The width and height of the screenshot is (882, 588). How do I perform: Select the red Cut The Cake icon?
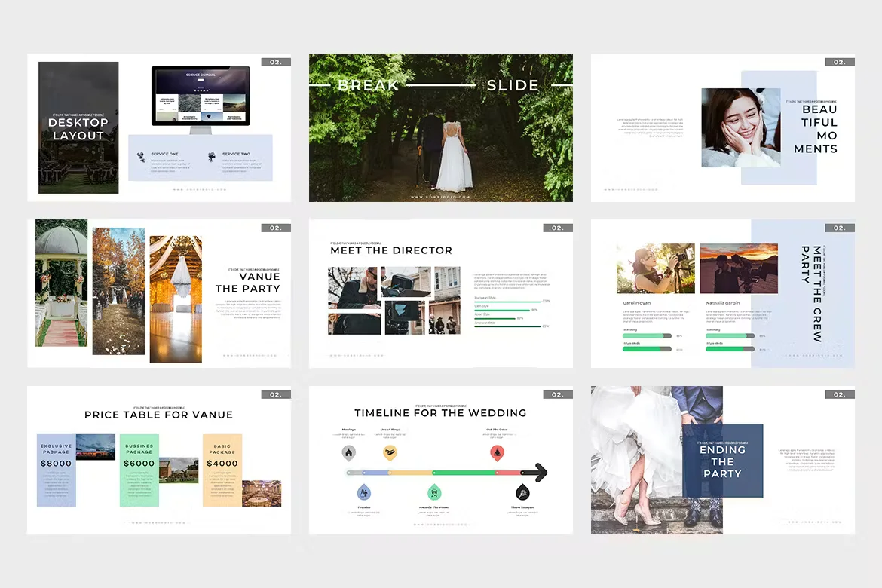click(497, 453)
